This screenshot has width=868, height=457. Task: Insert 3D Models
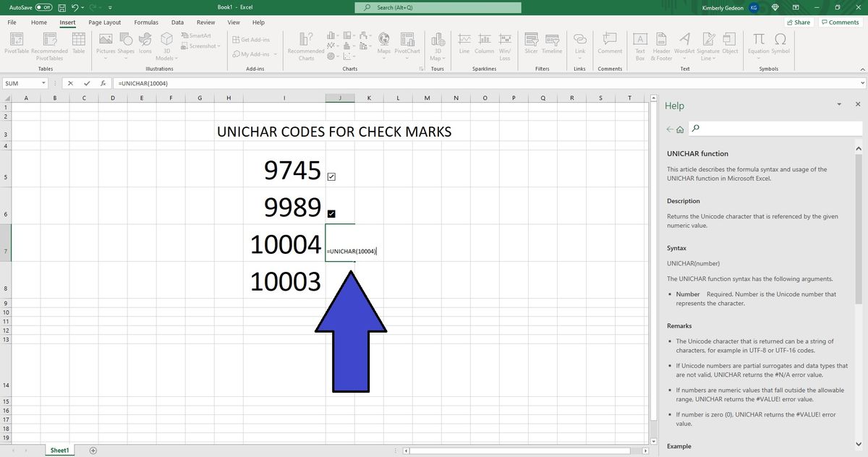(x=165, y=45)
